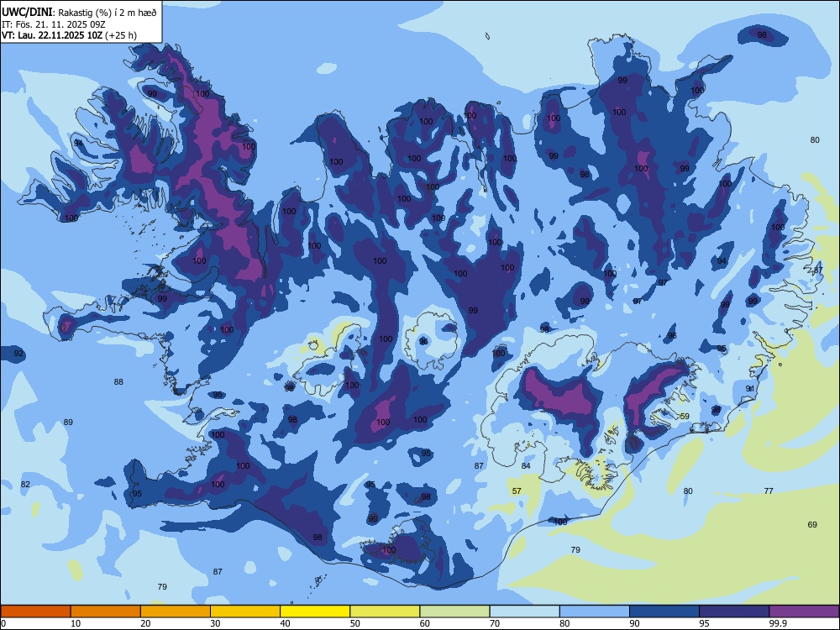Image resolution: width=840 pixels, height=630 pixels.
Task: Select the value 88 on the map
Action: point(118,382)
